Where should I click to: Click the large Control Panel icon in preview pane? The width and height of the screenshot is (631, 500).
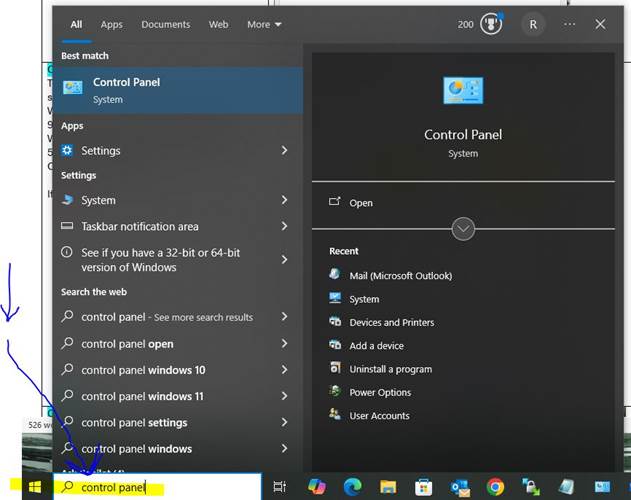tap(463, 90)
